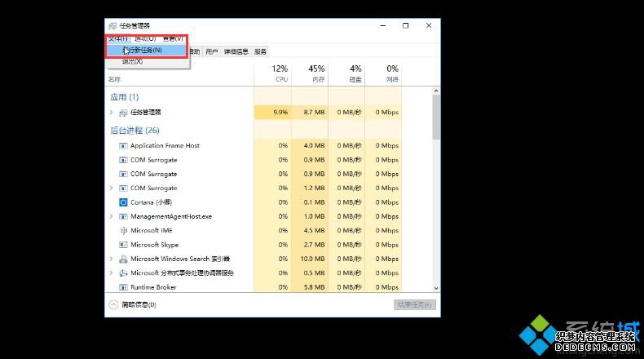644x359 pixels.
Task: Click the process list scrollbar up arrow
Action: pos(436,91)
